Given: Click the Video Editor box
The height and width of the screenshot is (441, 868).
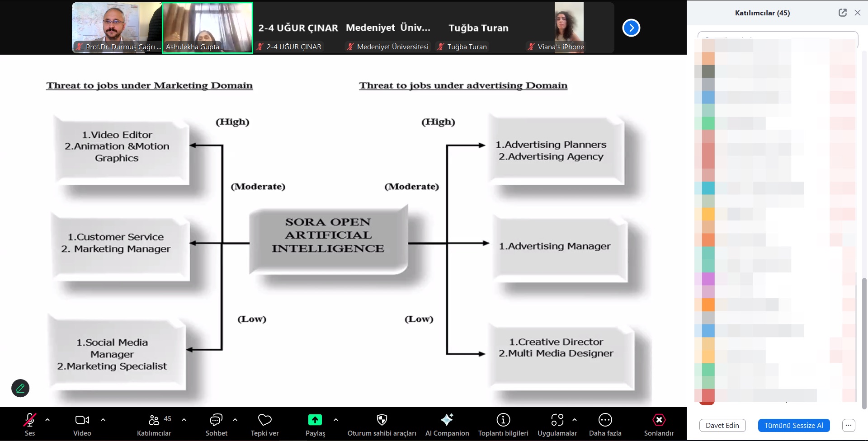Looking at the screenshot, I should [x=121, y=150].
